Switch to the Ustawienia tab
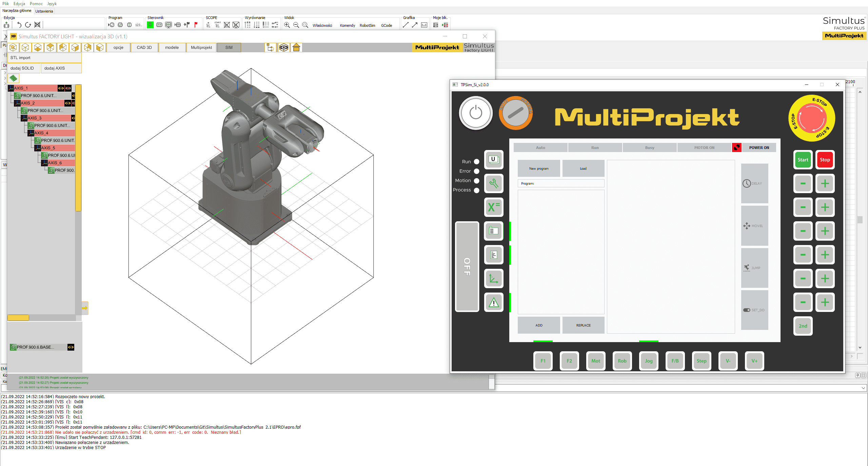Screen dimensions: 868x466 [x=44, y=11]
